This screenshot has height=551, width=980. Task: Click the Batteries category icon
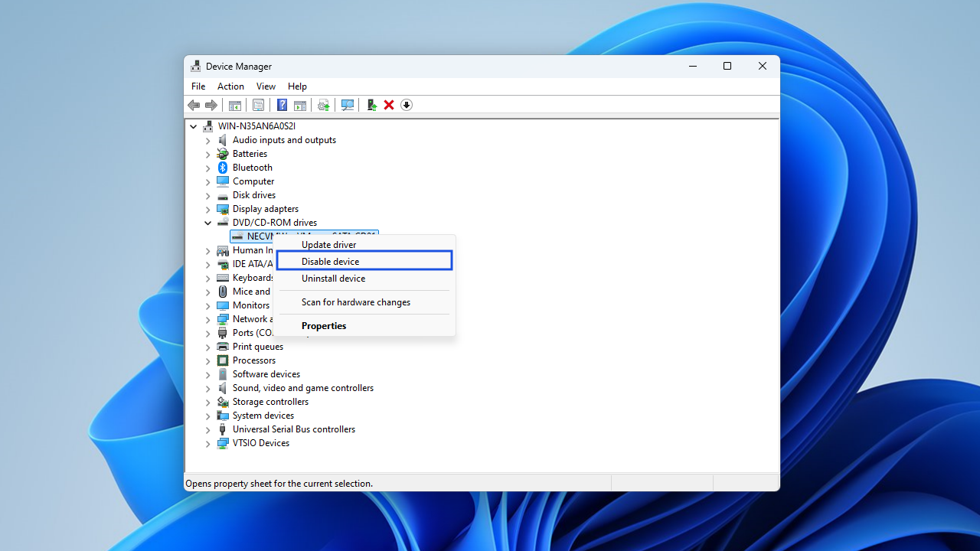(223, 154)
